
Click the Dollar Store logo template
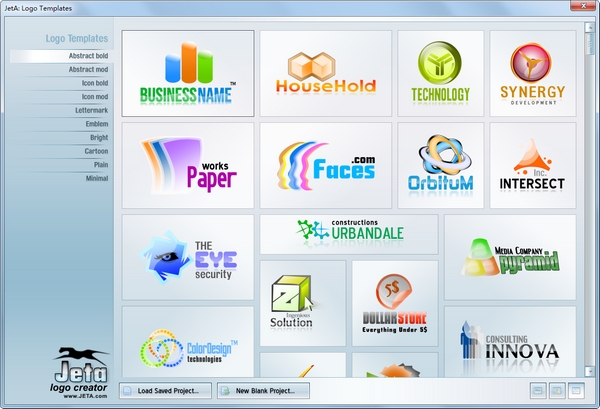pyautogui.click(x=395, y=303)
